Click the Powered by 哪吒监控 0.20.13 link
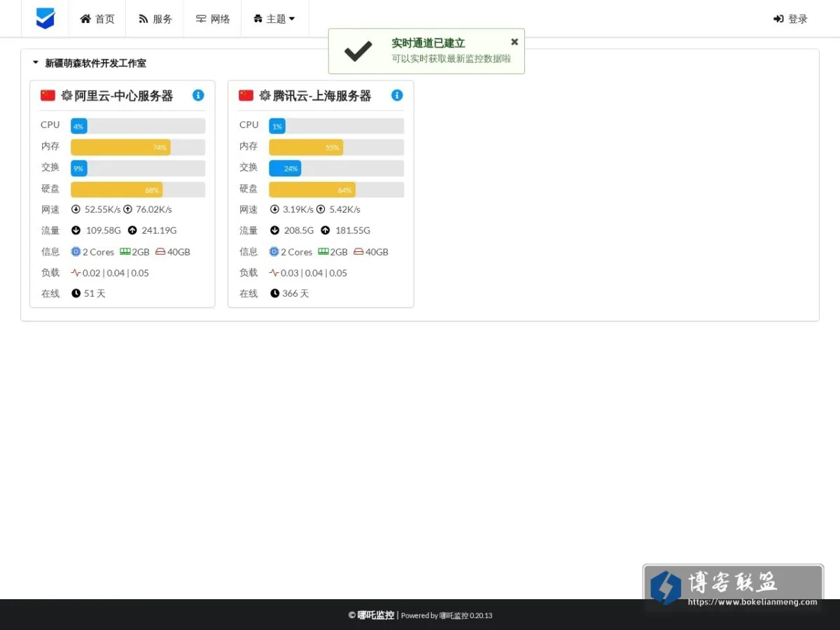 (x=447, y=616)
